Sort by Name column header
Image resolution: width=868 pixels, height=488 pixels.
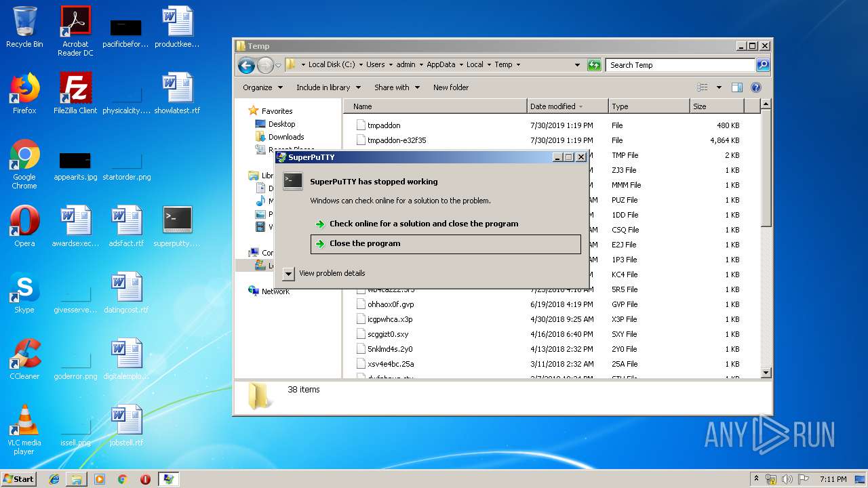point(435,106)
